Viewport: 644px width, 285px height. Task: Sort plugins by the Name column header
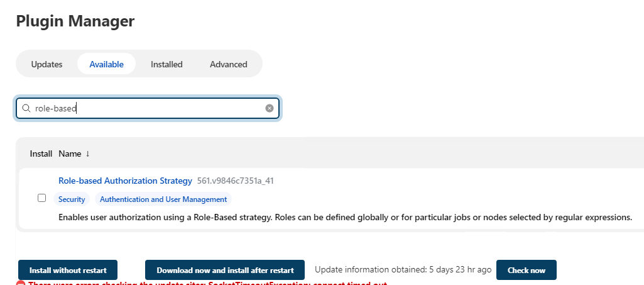click(70, 154)
